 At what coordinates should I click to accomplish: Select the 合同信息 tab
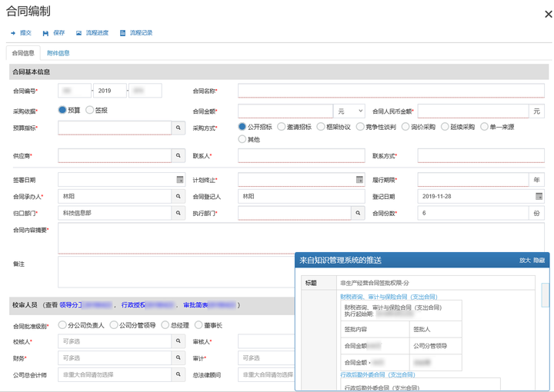23,53
